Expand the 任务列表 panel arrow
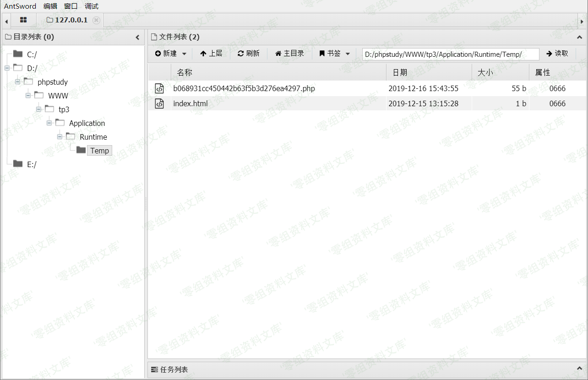This screenshot has height=380, width=588. (578, 369)
